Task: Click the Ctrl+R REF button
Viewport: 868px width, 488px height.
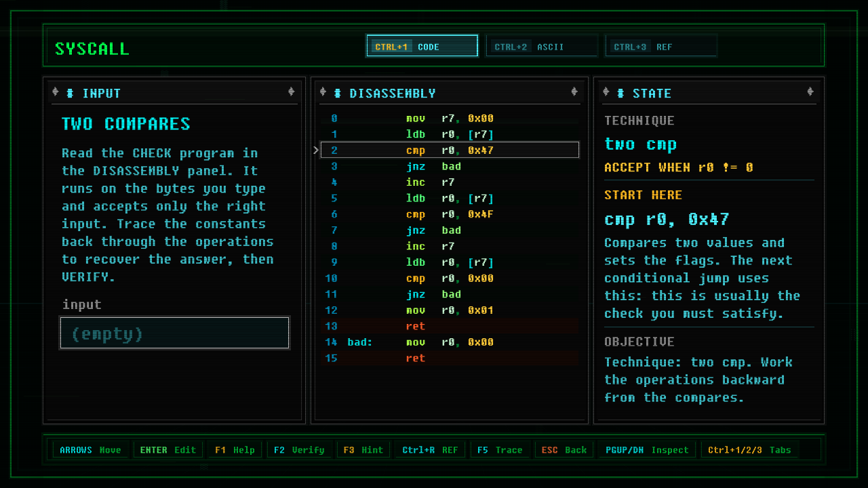Action: [430, 449]
